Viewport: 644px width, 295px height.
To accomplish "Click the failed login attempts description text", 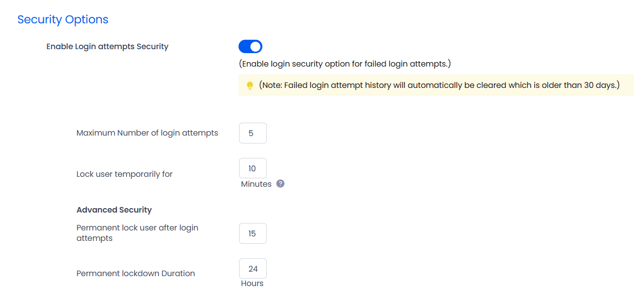I will 345,64.
